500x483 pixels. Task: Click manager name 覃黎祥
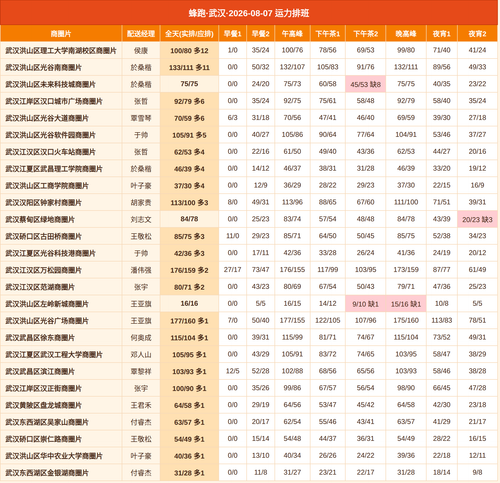141,371
